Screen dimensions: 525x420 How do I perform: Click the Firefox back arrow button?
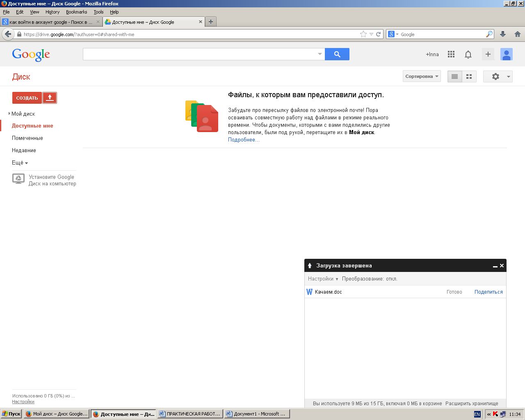point(8,34)
